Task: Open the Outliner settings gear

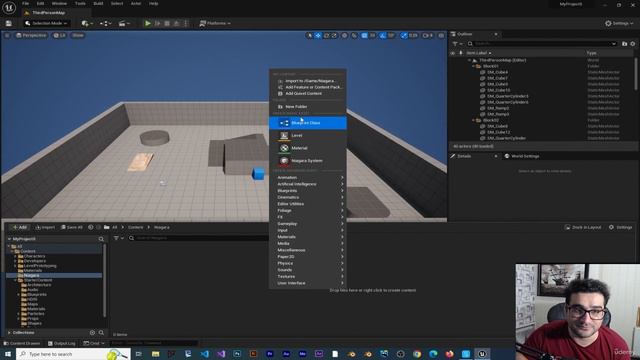Action: [633, 44]
